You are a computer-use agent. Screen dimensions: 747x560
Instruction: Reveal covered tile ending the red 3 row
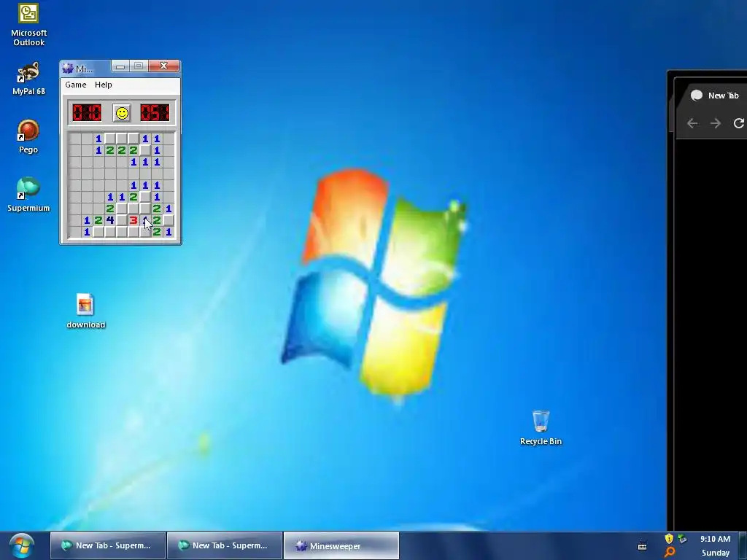(169, 220)
